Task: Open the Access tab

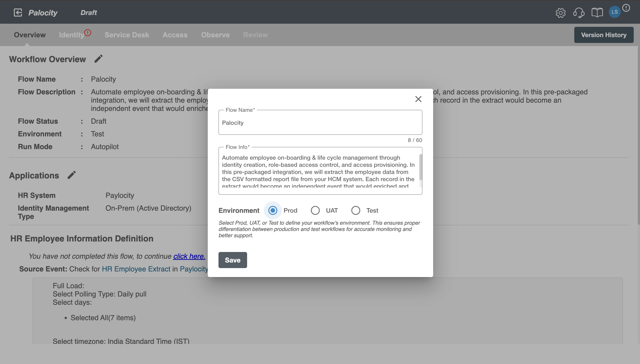Action: coord(175,35)
